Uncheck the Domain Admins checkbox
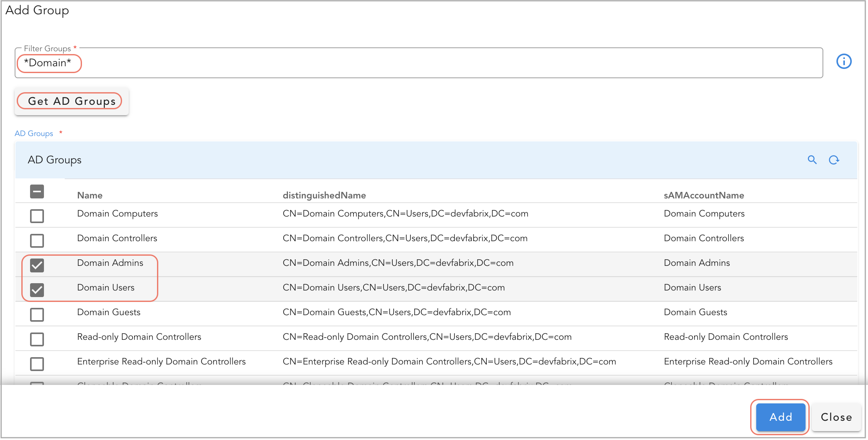Image resolution: width=868 pixels, height=440 pixels. (x=37, y=265)
